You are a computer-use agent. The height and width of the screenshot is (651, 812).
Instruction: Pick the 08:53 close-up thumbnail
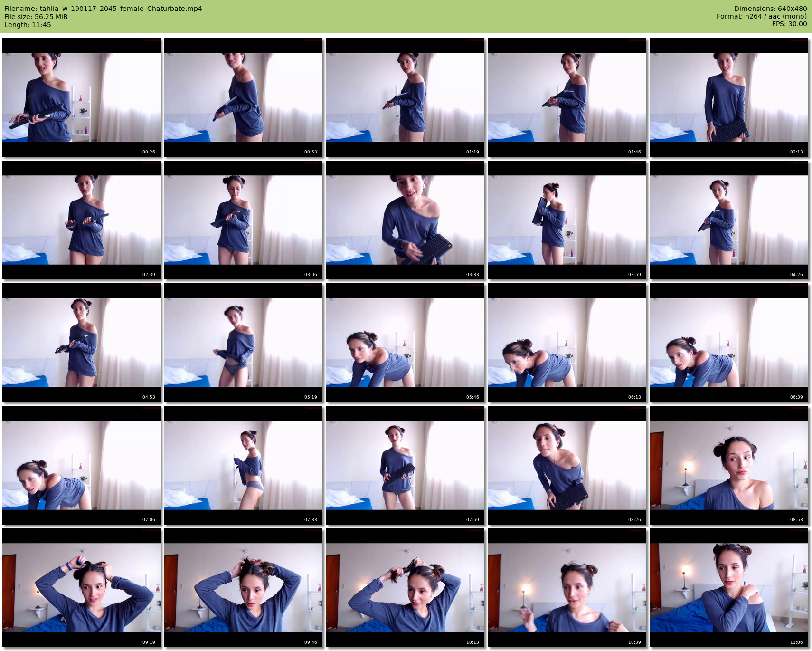tap(729, 465)
